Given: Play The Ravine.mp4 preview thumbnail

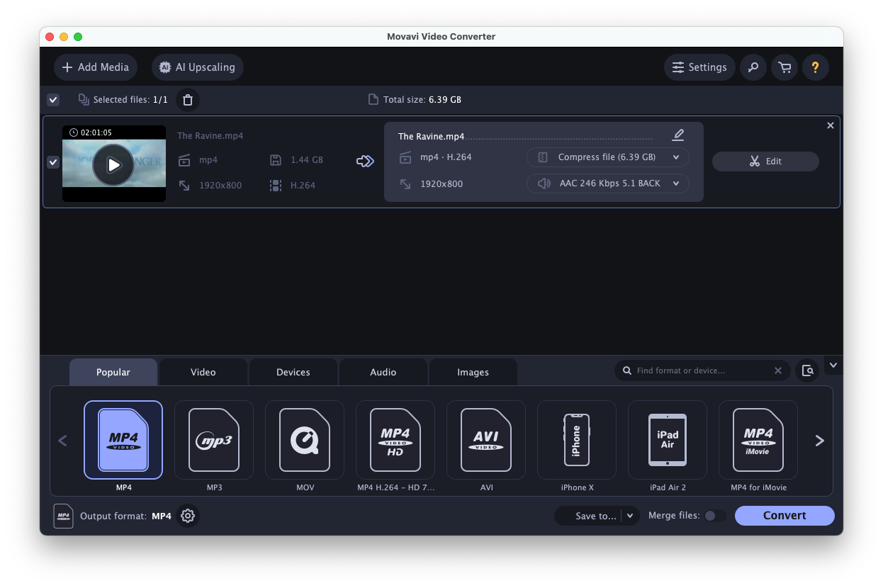Looking at the screenshot, I should [113, 164].
